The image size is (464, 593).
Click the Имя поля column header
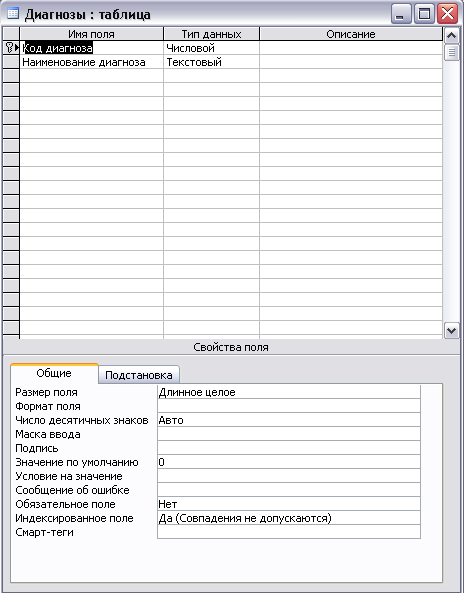(x=92, y=34)
